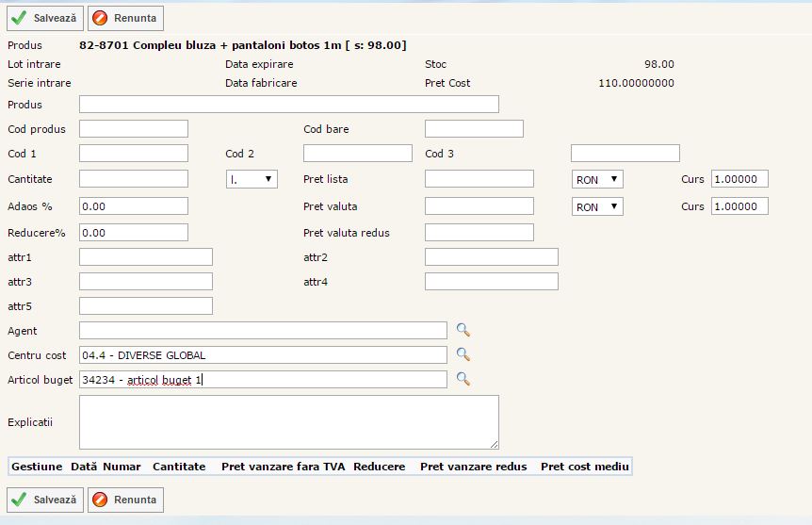This screenshot has height=525, width=812.
Task: Focus the Produs text field
Action: pyautogui.click(x=288, y=105)
